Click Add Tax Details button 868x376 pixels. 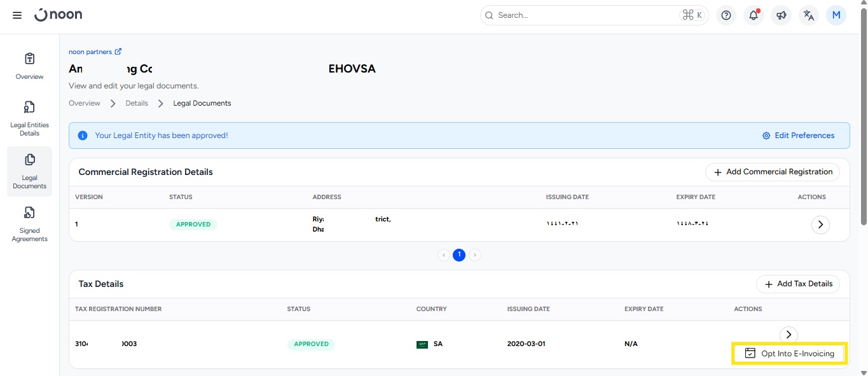(797, 284)
